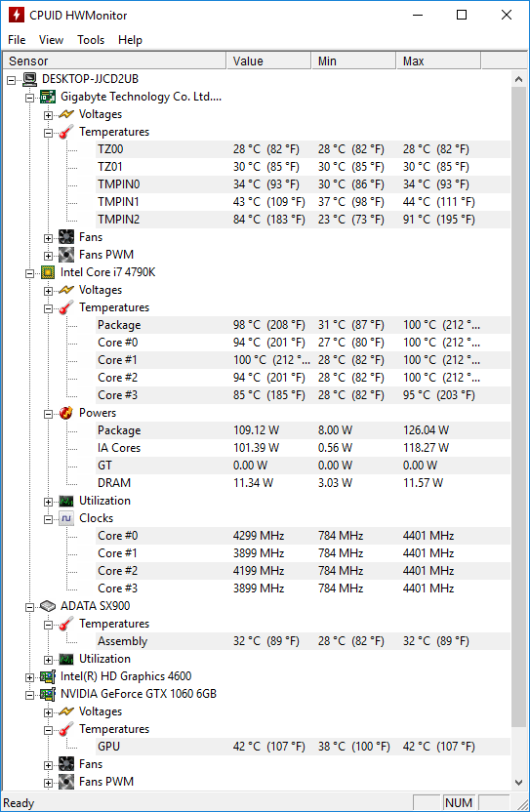Viewport: 530px width, 812px height.
Task: Expand Fans PWM under Gigabyte Technology
Action: click(x=48, y=256)
